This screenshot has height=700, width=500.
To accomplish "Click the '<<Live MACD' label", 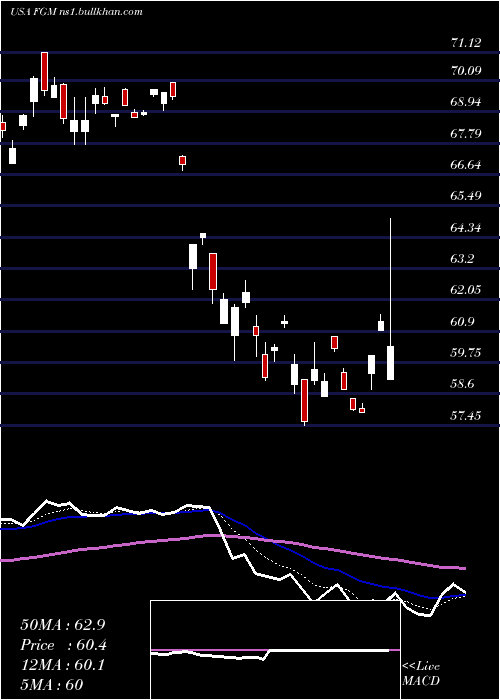I will (x=421, y=673).
